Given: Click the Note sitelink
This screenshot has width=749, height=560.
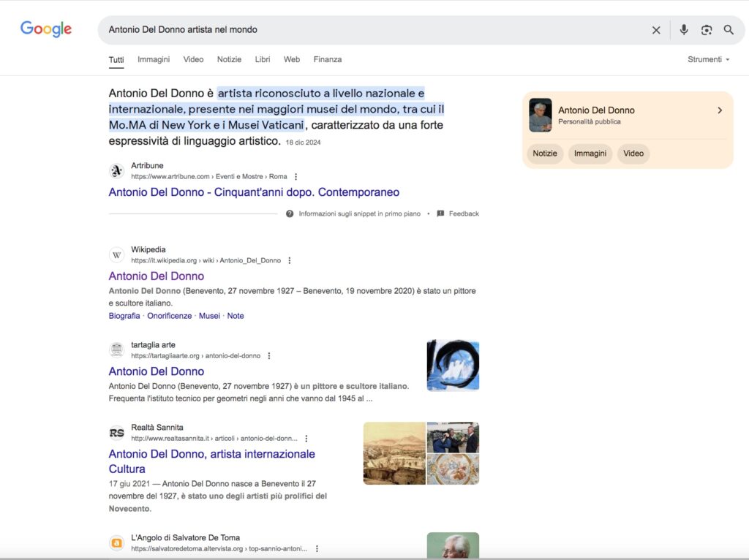Looking at the screenshot, I should tap(236, 316).
